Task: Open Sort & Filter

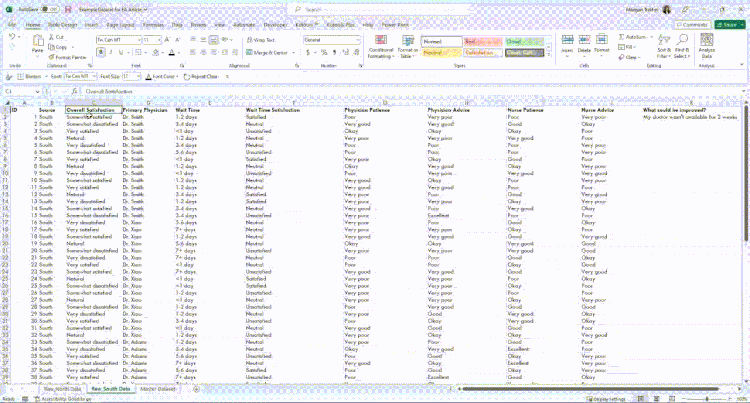Action: coord(664,46)
